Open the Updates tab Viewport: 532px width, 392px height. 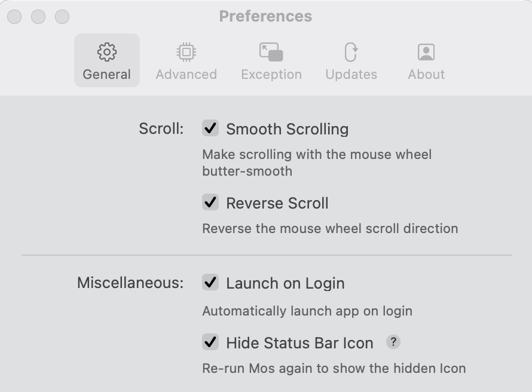[x=351, y=60]
